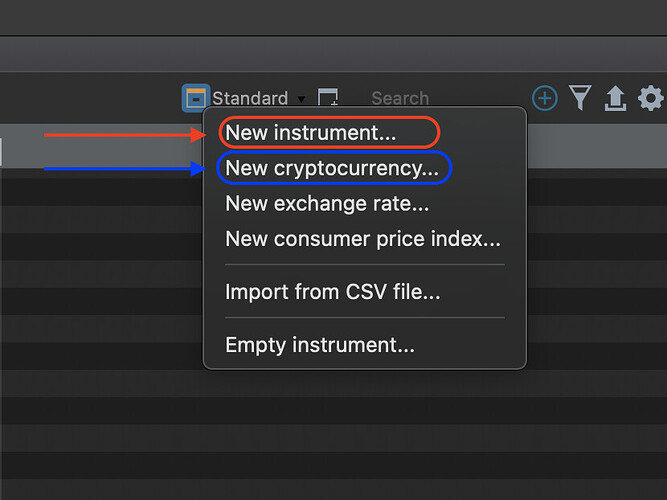The height and width of the screenshot is (500, 667).
Task: Choose New consumer price index...
Action: (x=363, y=239)
